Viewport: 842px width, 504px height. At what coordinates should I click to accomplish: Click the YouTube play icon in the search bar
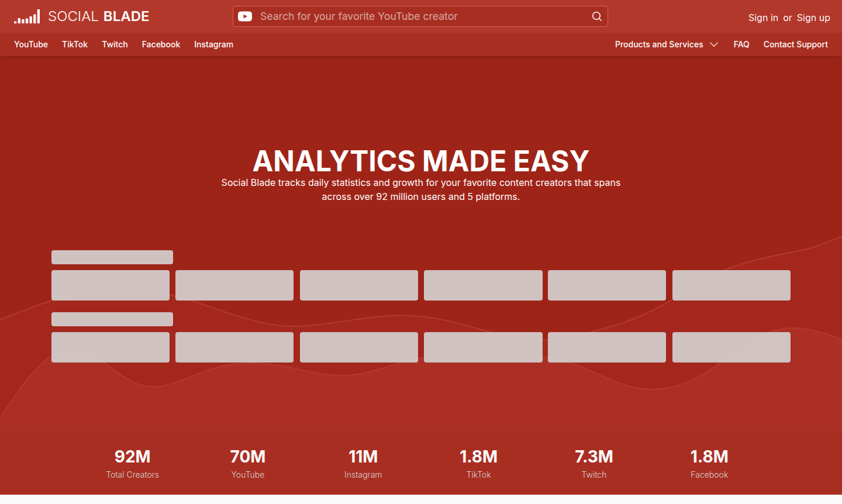point(245,16)
